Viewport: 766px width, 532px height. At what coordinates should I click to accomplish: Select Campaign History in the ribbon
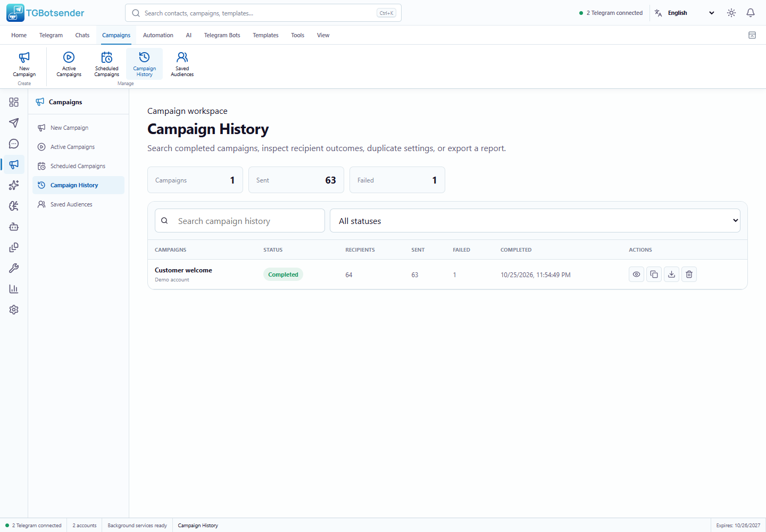coord(145,64)
